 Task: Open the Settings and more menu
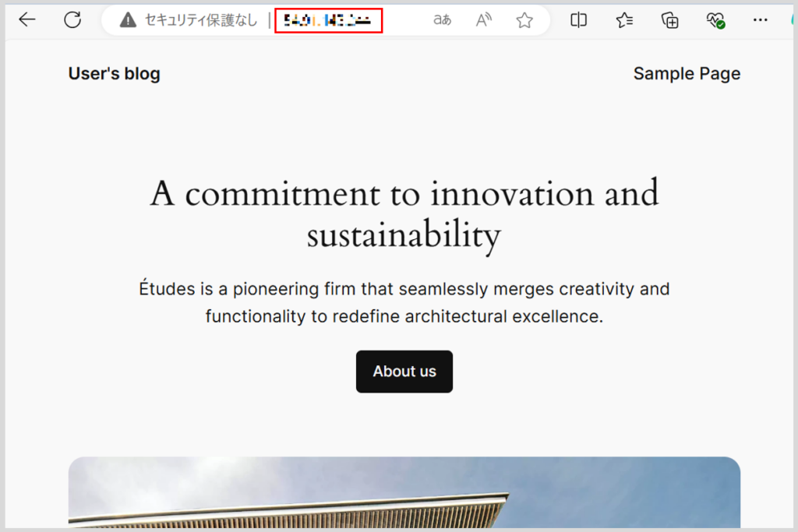point(761,19)
